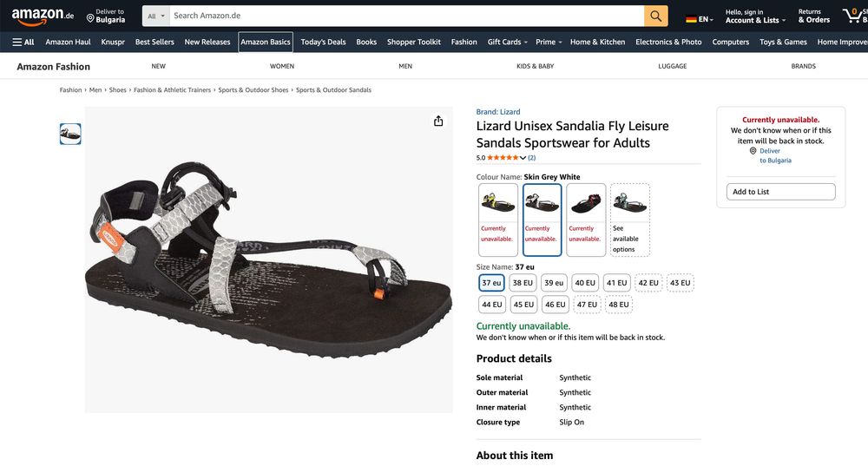Open the Brand: Lizard link
Image resolution: width=868 pixels, height=466 pixels.
coord(498,111)
